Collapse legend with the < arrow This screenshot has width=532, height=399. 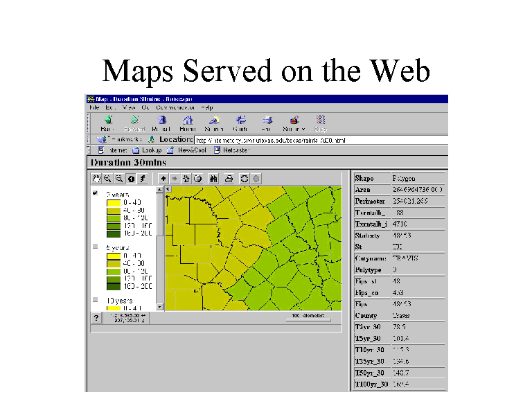point(159,189)
